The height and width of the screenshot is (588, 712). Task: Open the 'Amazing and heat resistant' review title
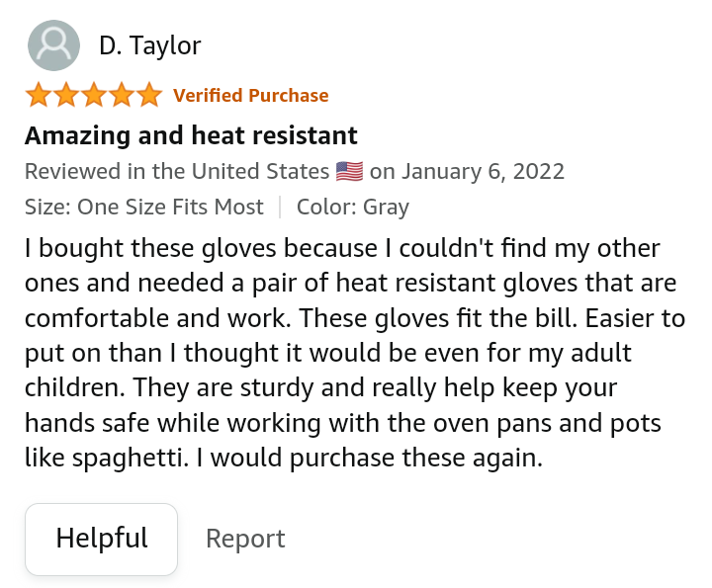pyautogui.click(x=191, y=135)
